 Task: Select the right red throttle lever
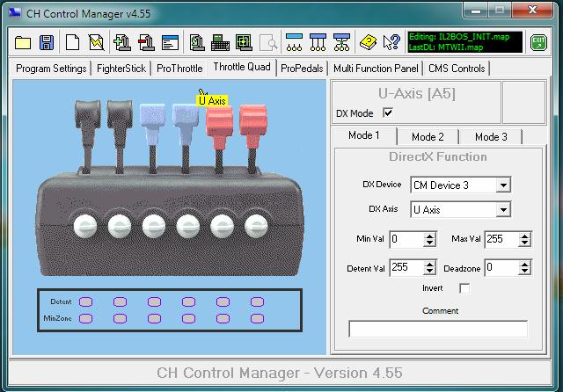(252, 138)
